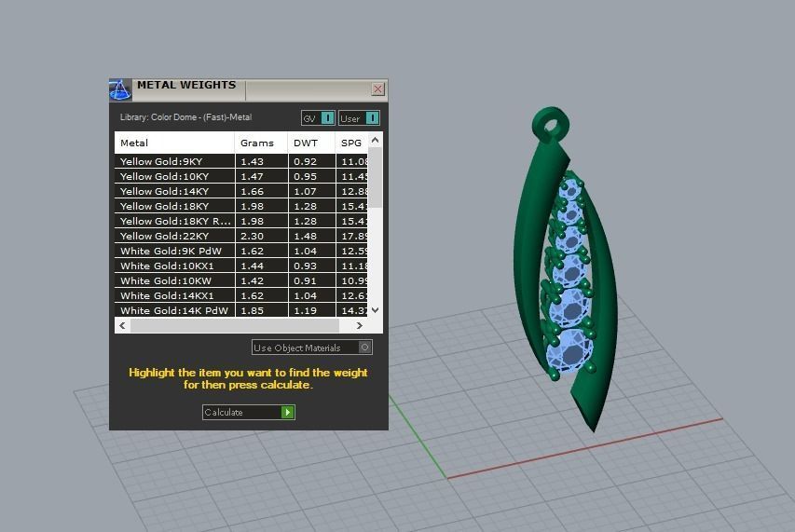
Task: Select the Yellow Gold:10KY row
Action: click(240, 176)
